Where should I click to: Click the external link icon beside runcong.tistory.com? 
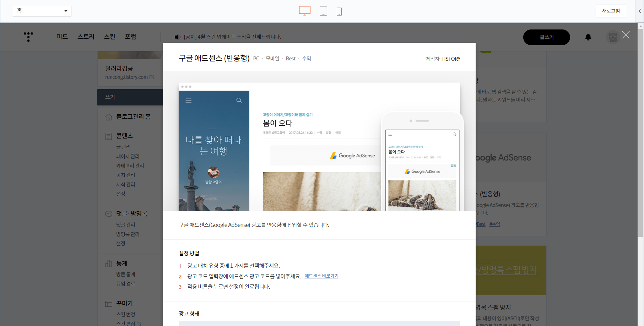(x=152, y=77)
